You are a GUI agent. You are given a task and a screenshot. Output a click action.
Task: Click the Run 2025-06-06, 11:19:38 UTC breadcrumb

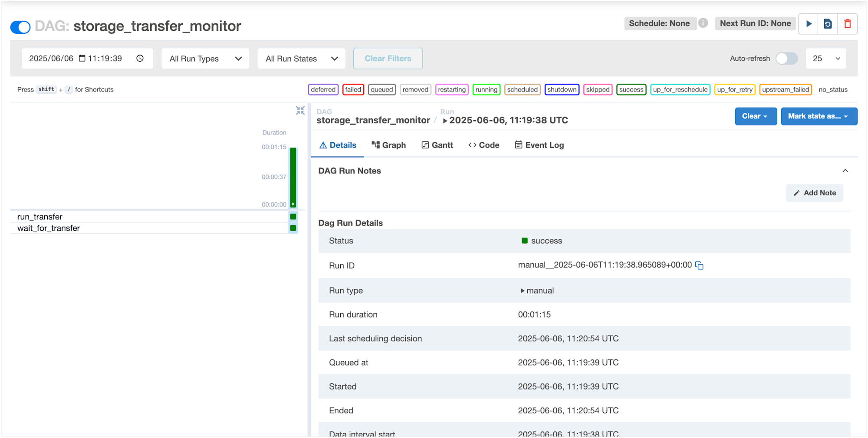pyautogui.click(x=505, y=120)
